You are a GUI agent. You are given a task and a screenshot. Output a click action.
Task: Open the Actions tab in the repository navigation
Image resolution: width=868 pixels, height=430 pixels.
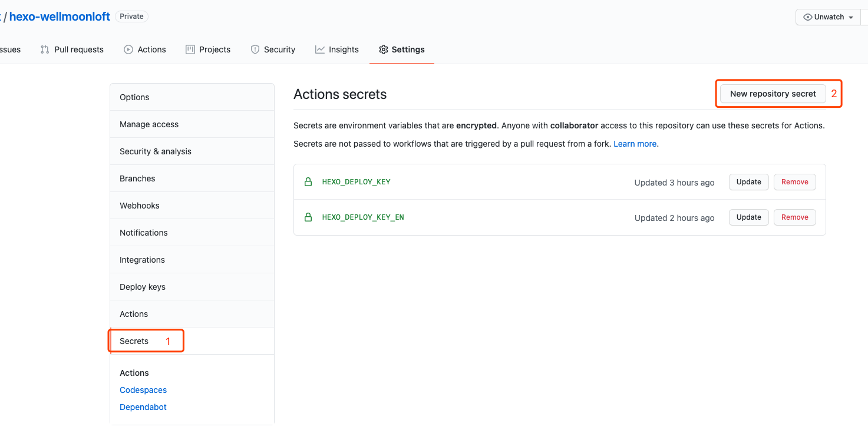pos(145,49)
